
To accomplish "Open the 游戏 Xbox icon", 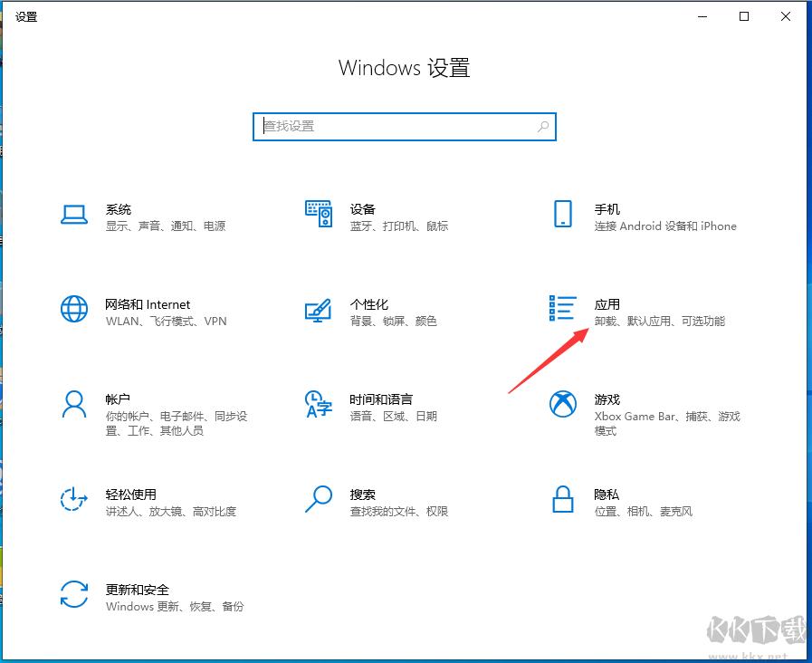I will (x=563, y=404).
